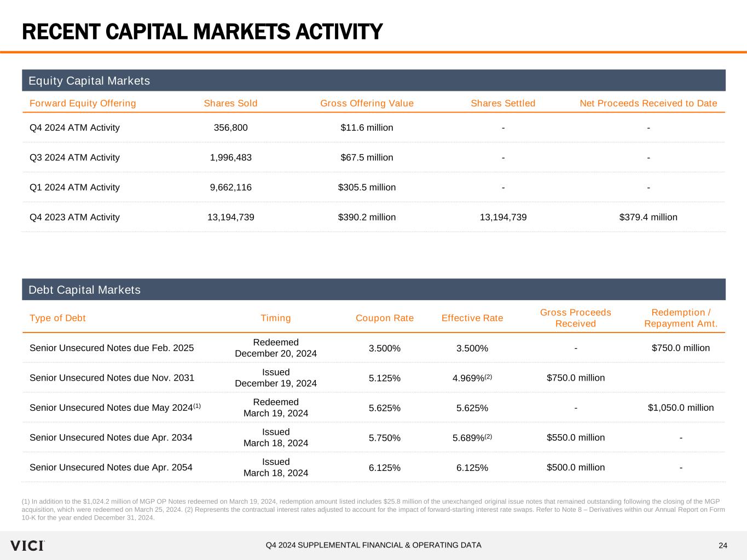Click Senior Unsecured Notes due Nov. 2031
The image size is (747, 560).
(112, 378)
